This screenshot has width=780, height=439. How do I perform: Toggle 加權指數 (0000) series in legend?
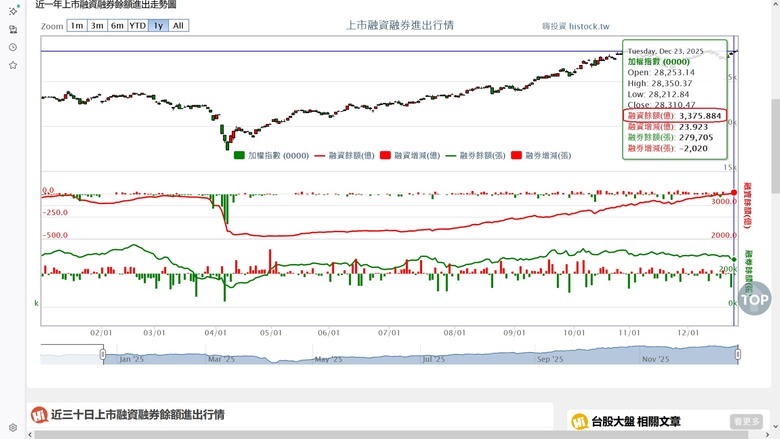tap(272, 156)
